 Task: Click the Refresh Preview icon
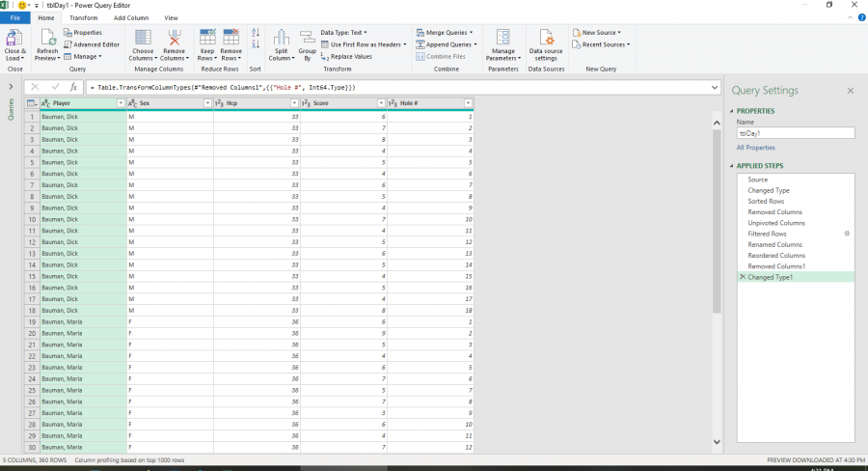47,39
